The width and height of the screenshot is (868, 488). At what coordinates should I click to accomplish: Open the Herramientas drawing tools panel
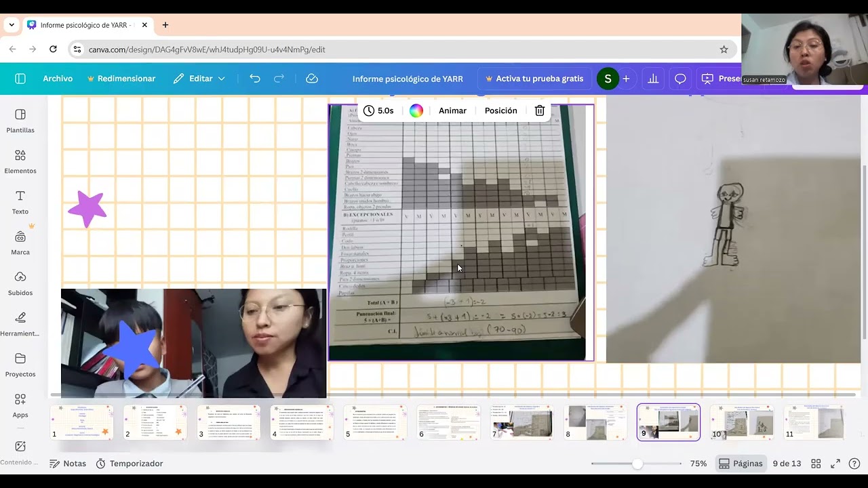coord(20,325)
